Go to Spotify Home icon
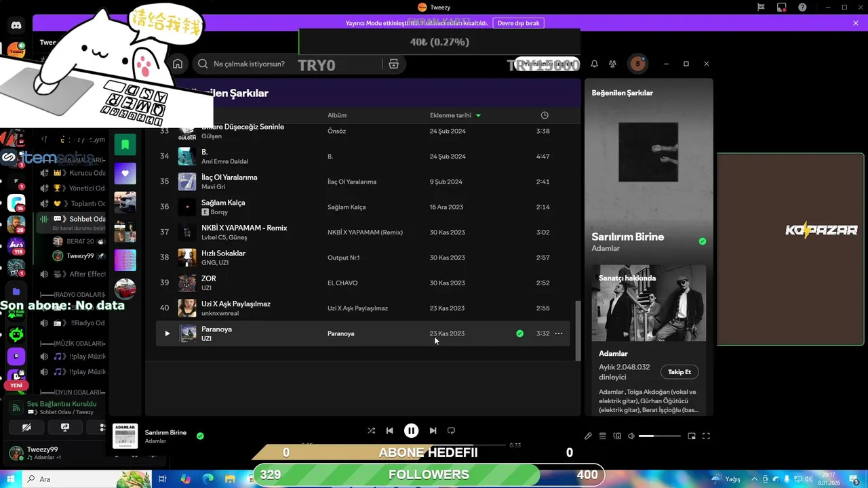Image resolution: width=868 pixels, height=488 pixels. point(178,64)
